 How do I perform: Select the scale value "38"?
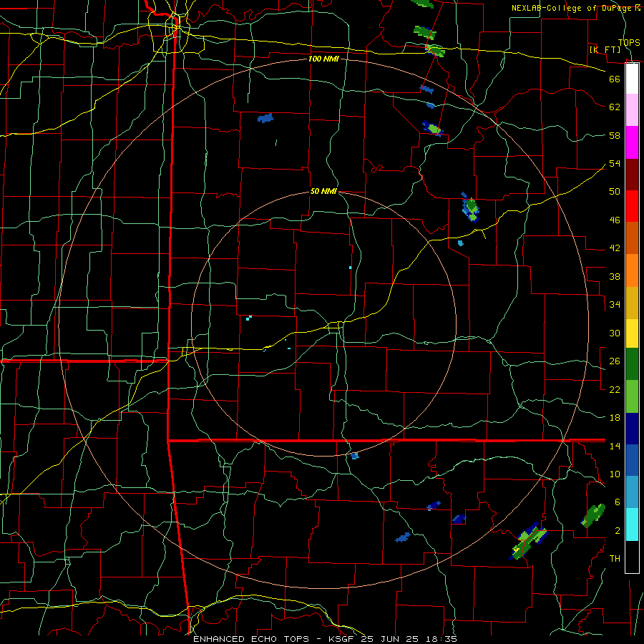point(615,276)
